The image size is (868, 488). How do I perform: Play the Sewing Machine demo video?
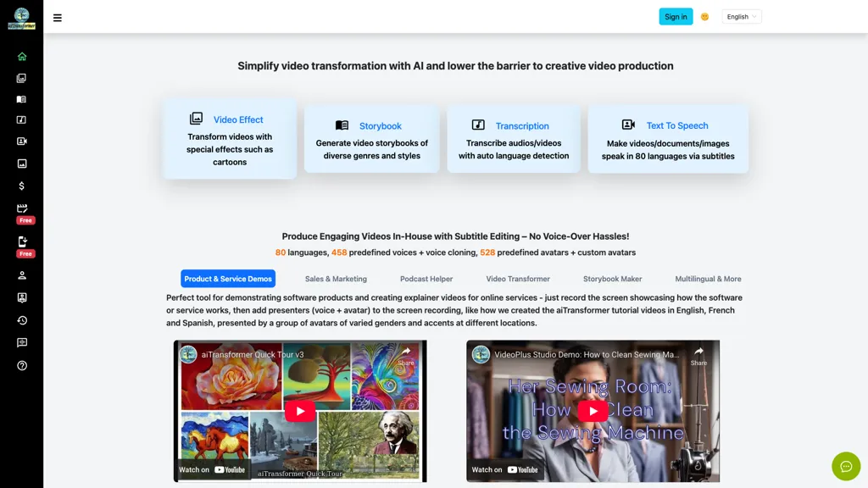(x=593, y=411)
